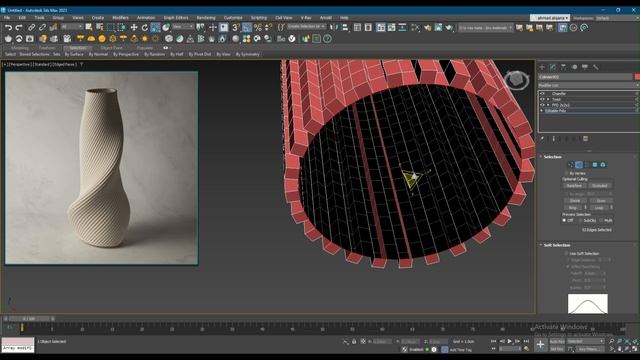This screenshot has width=640, height=360.
Task: Click the object name field in Modify panel
Action: pyautogui.click(x=585, y=77)
